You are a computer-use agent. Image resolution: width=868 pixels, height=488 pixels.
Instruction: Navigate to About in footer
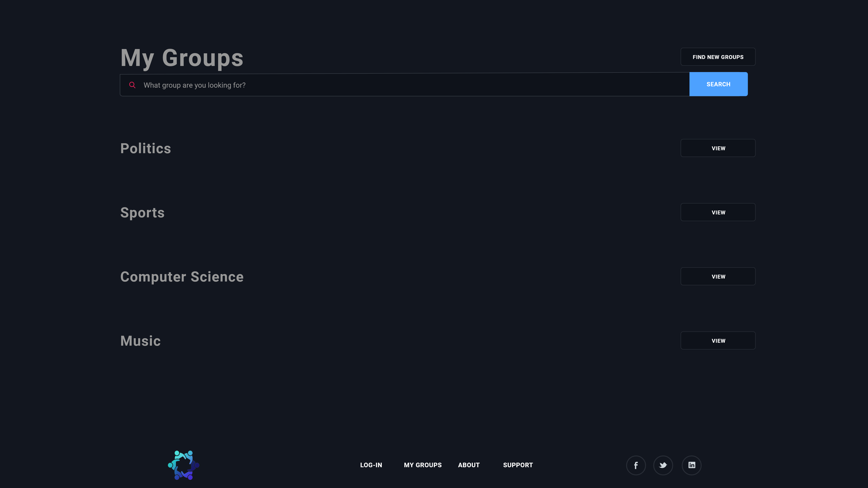click(x=469, y=465)
